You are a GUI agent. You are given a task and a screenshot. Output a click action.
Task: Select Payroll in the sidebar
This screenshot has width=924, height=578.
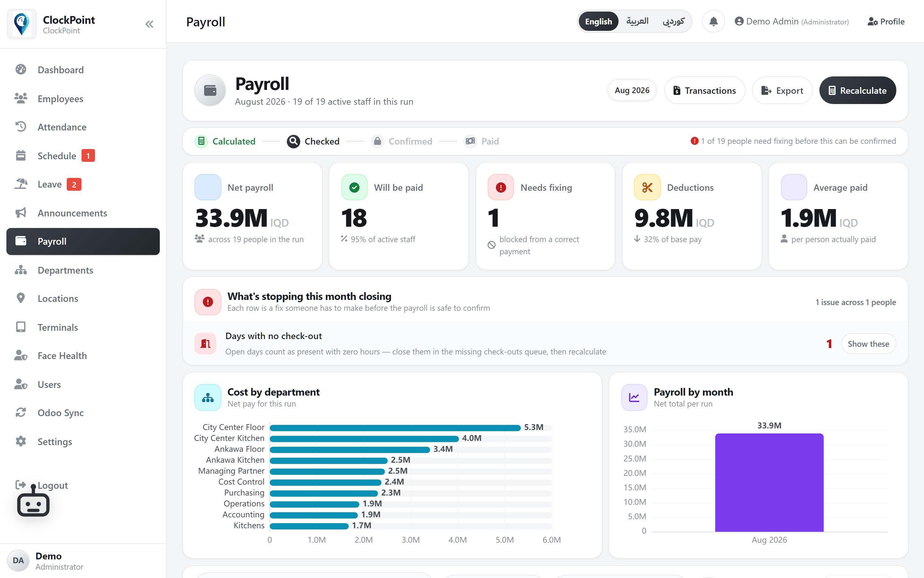(83, 241)
